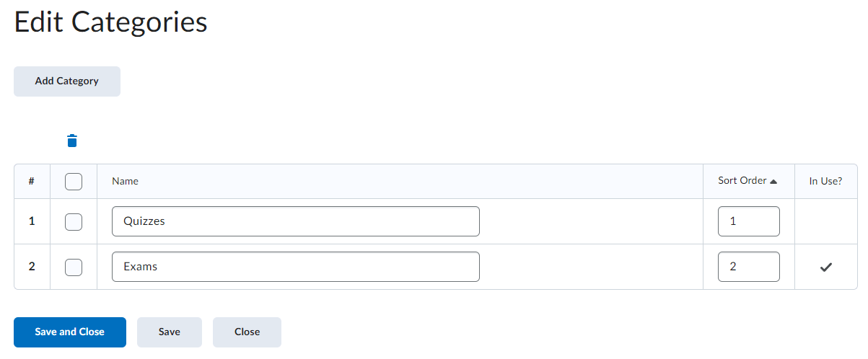Click row number 2 in the table
Viewport: 868px width, 359px height.
pyautogui.click(x=32, y=267)
